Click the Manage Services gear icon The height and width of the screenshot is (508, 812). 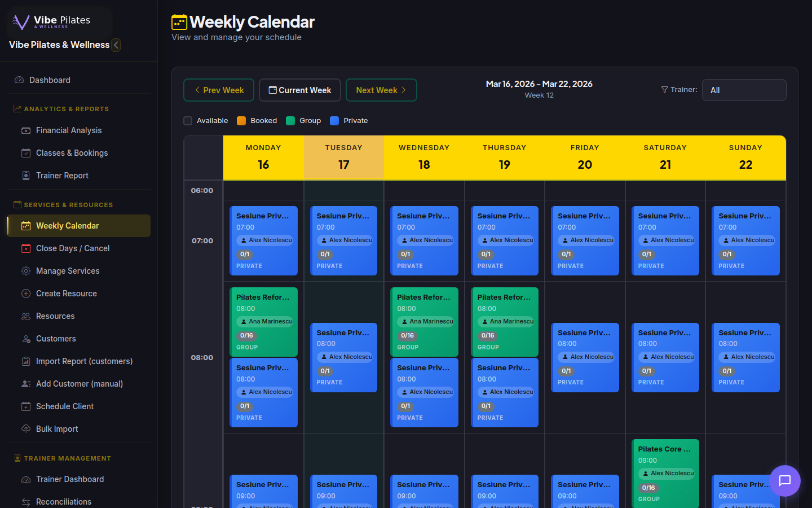26,271
